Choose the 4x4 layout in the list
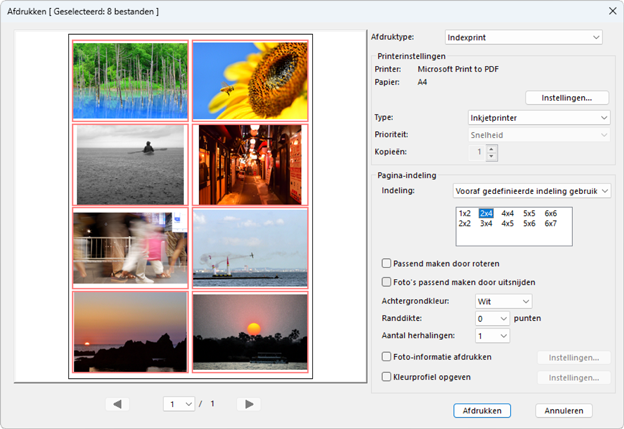Viewport: 624px width, 429px height. 508,213
